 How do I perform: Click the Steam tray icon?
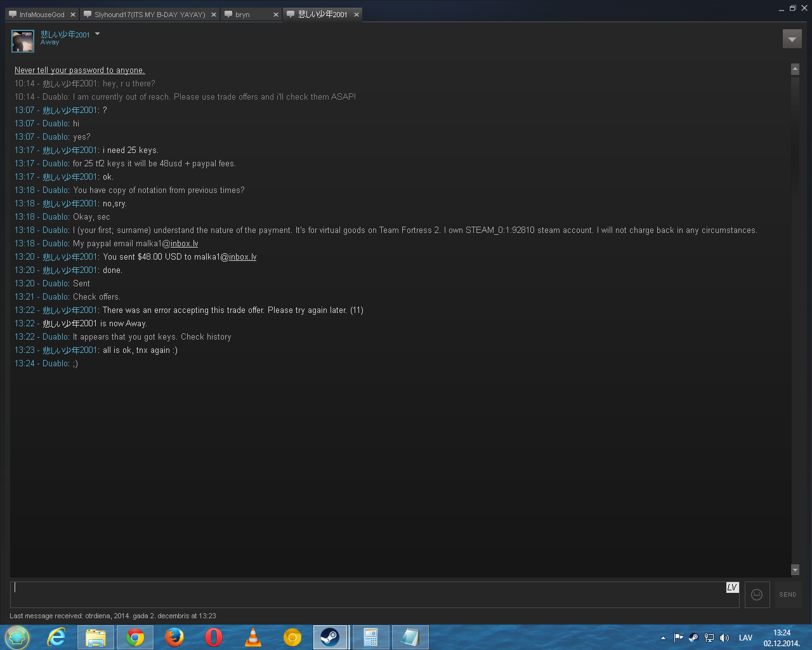693,638
